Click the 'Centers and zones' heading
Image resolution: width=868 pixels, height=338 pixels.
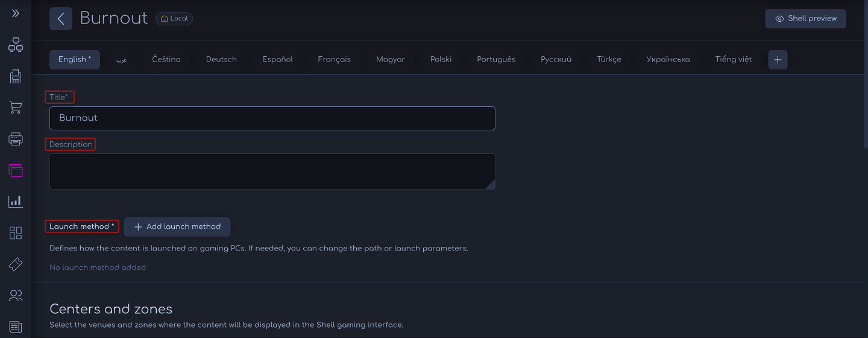111,309
